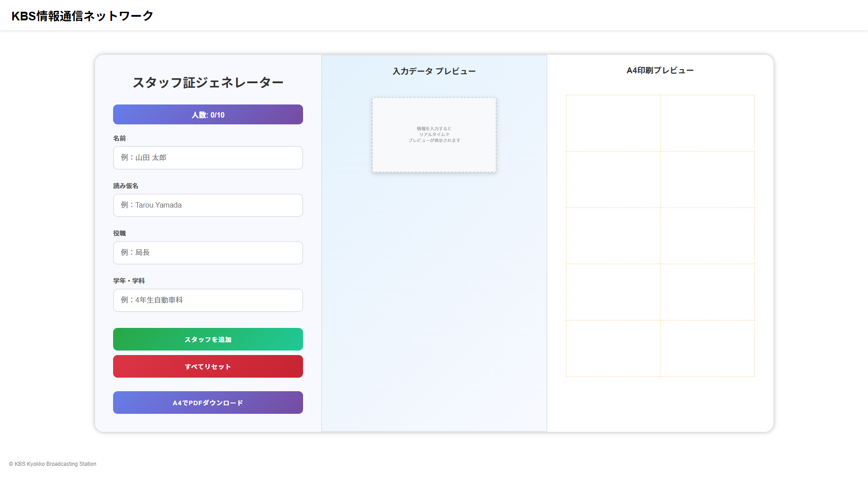The width and height of the screenshot is (868, 488).
Task: Click the red すべてリセット button
Action: 208,366
